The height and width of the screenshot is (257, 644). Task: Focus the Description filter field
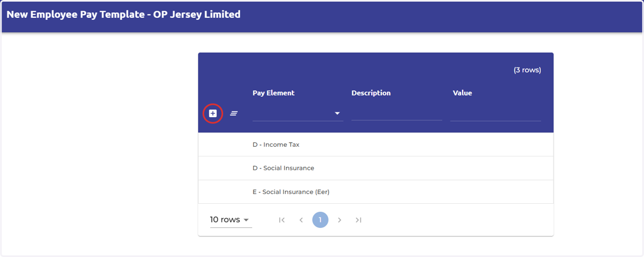click(397, 113)
